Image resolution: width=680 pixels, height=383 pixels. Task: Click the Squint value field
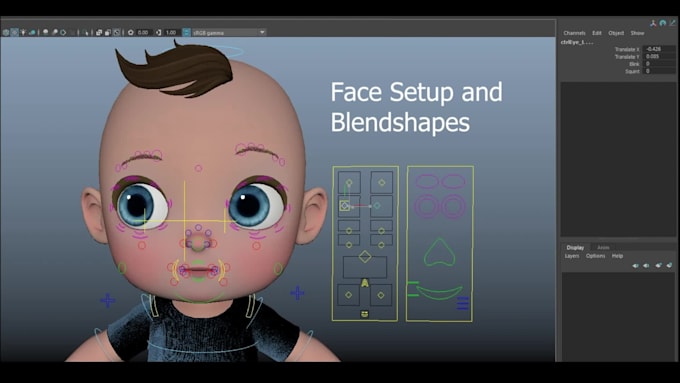(659, 71)
